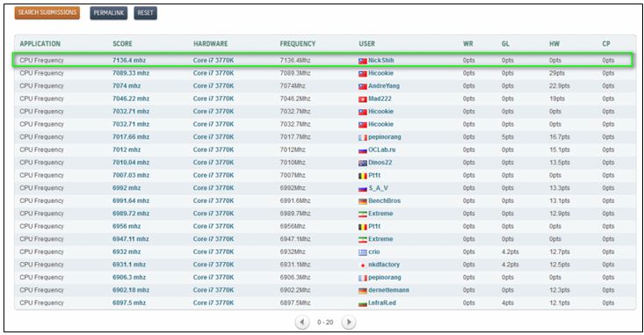Open the 6897.5 mhz score link
The height and width of the screenshot is (335, 644).
(129, 303)
